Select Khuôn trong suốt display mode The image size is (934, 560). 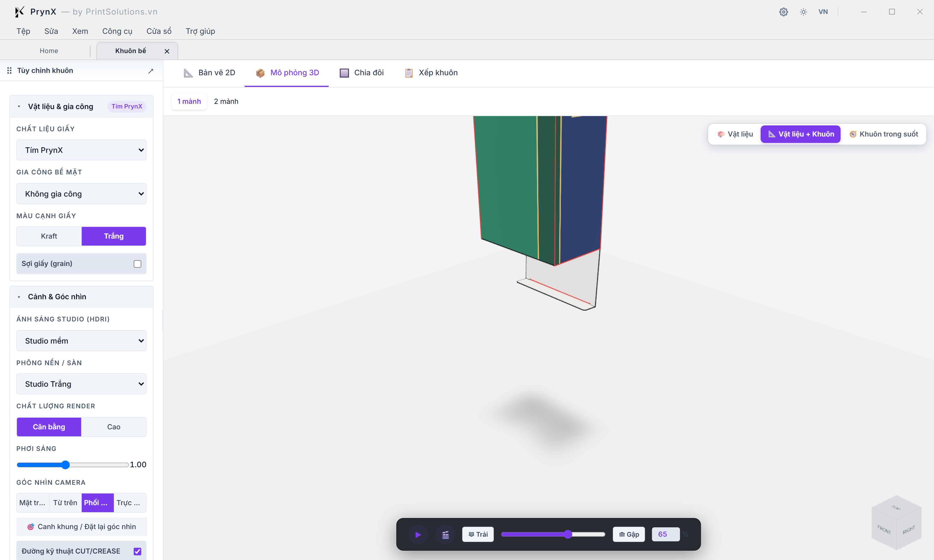(x=884, y=134)
